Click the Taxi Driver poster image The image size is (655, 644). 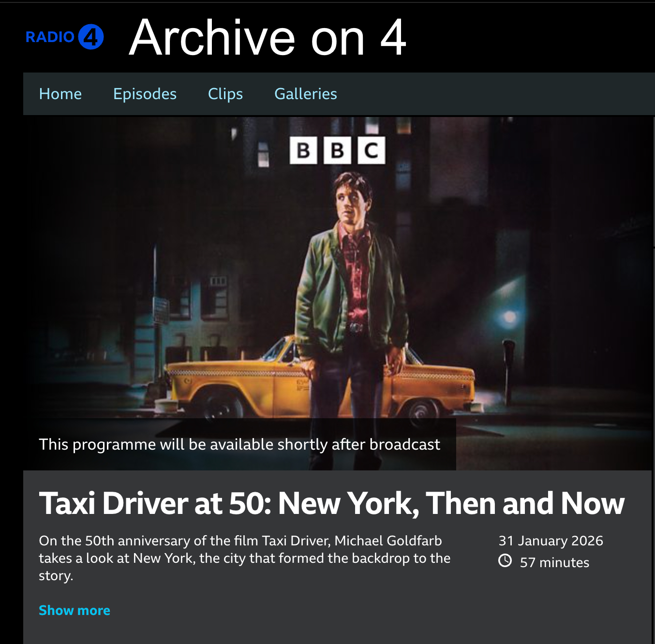click(x=337, y=293)
